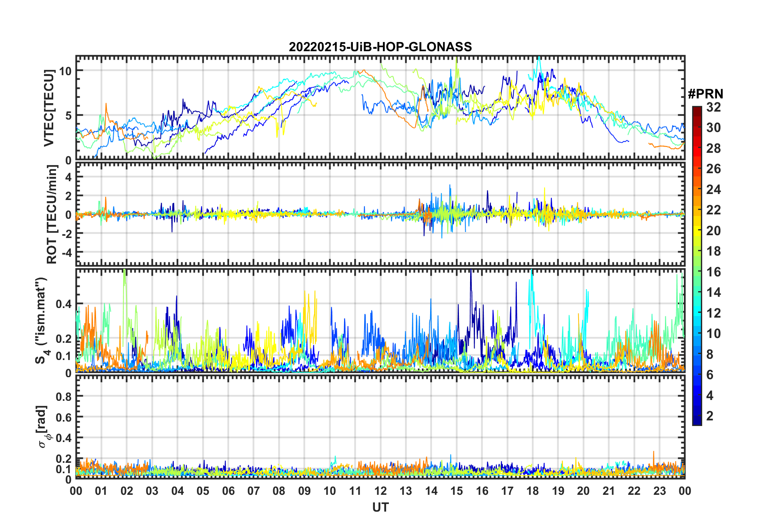Click UT axis tick label 08
This screenshot has width=761, height=532.
[x=279, y=491]
